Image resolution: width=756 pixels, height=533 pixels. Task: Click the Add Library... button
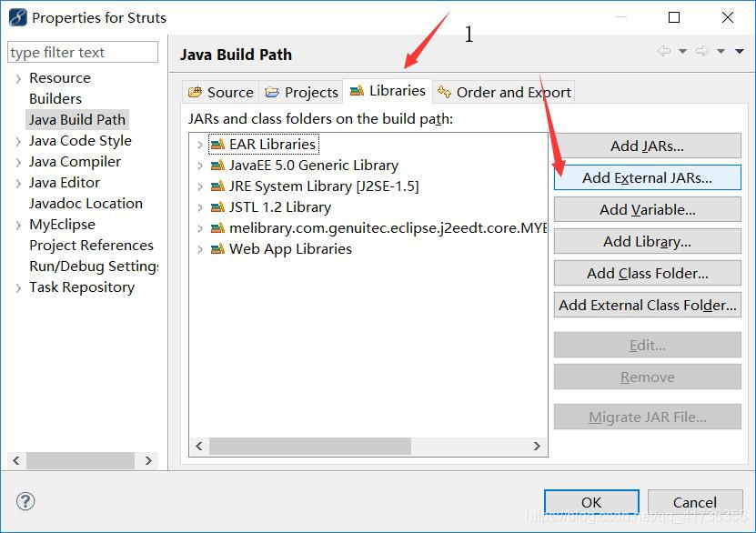point(647,241)
